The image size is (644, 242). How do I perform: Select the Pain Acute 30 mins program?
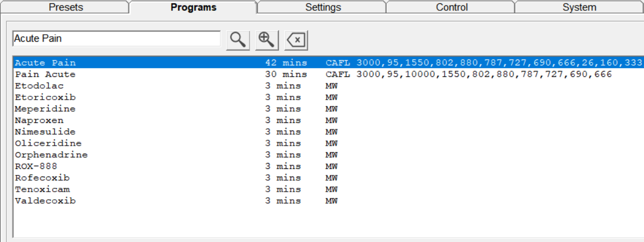[45, 74]
